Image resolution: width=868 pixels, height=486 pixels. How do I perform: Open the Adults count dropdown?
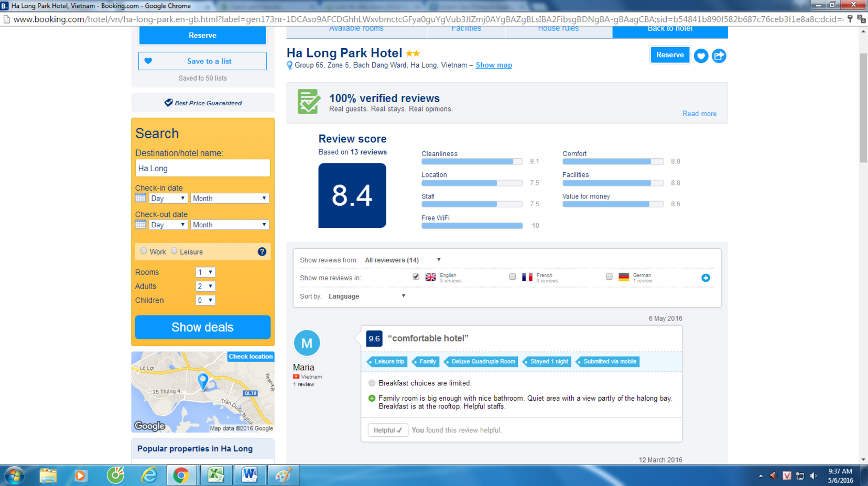point(205,286)
